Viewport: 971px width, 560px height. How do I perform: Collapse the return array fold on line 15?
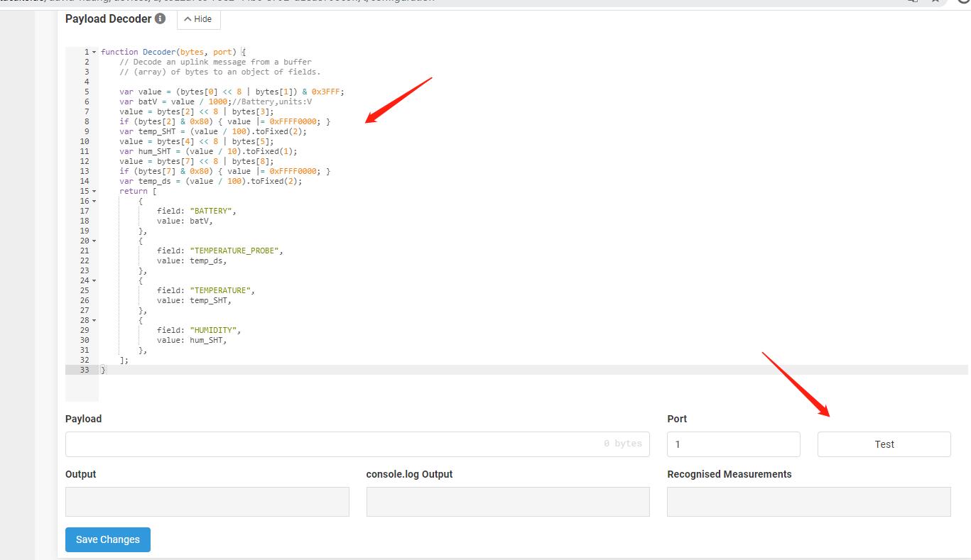point(94,191)
